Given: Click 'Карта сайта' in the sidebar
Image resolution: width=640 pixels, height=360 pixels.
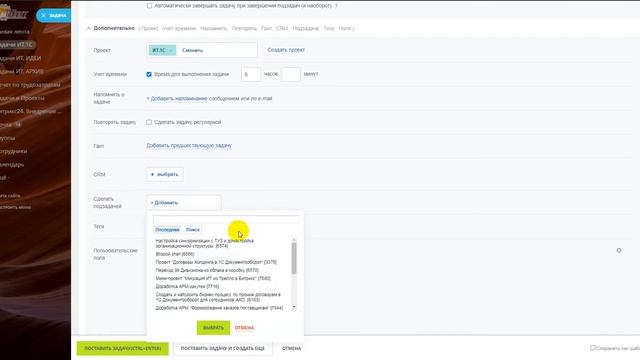Looking at the screenshot, I should [x=10, y=196].
